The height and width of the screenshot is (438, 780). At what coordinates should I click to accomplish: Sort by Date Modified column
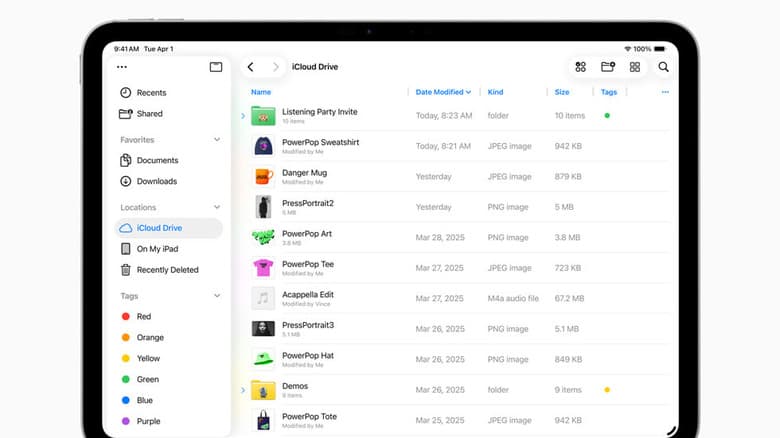443,92
